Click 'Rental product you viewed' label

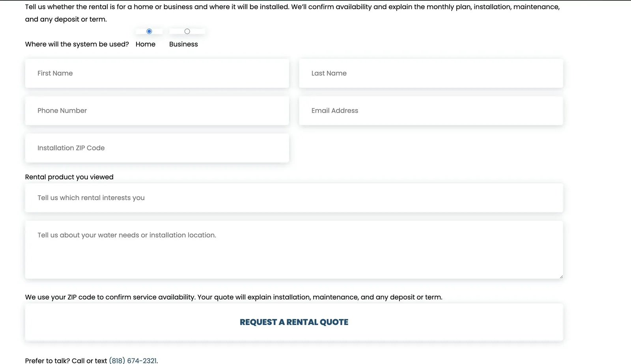click(x=69, y=177)
